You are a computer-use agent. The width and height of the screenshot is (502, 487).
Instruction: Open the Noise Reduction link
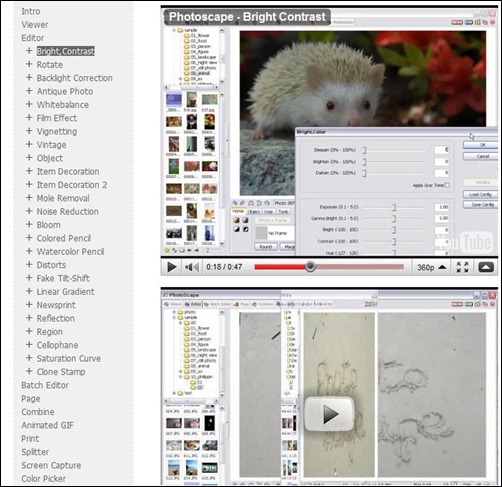click(x=68, y=211)
